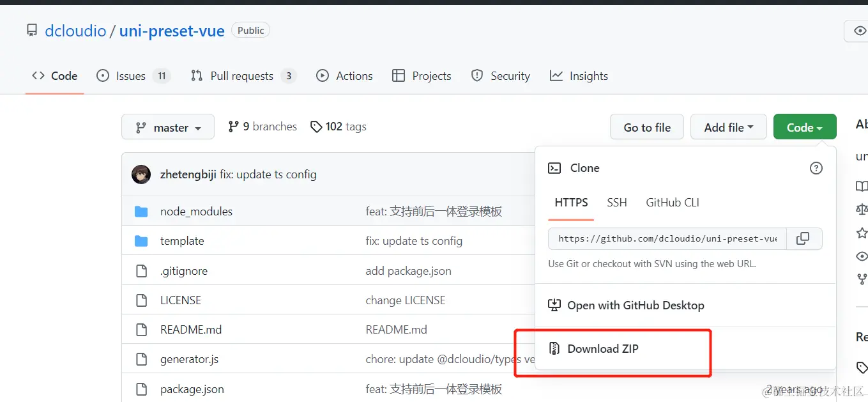Viewport: 868px width, 402px height.
Task: Click the Go to file button
Action: coord(646,127)
